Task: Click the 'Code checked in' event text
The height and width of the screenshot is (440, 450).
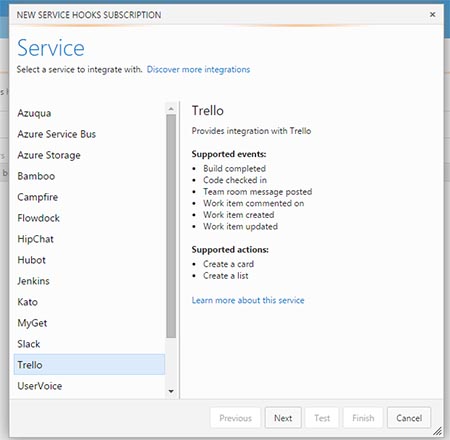Action: click(235, 180)
